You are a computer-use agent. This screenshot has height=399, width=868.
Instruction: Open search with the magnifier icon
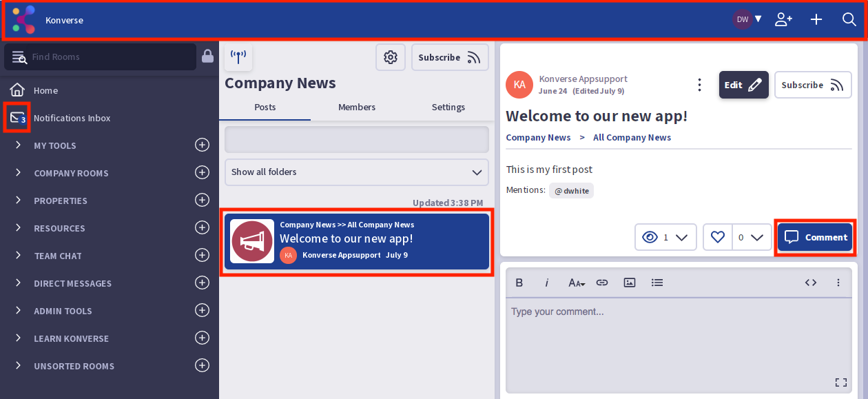point(849,19)
